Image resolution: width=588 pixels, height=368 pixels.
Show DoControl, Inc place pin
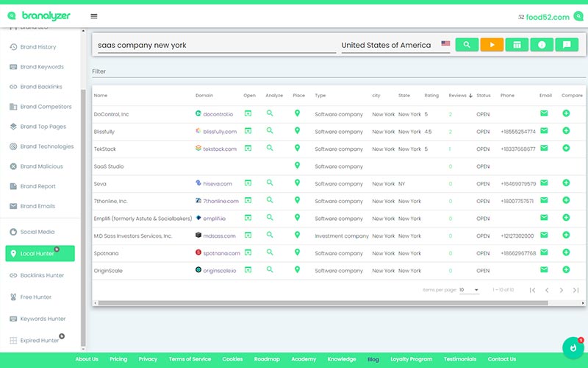(297, 113)
